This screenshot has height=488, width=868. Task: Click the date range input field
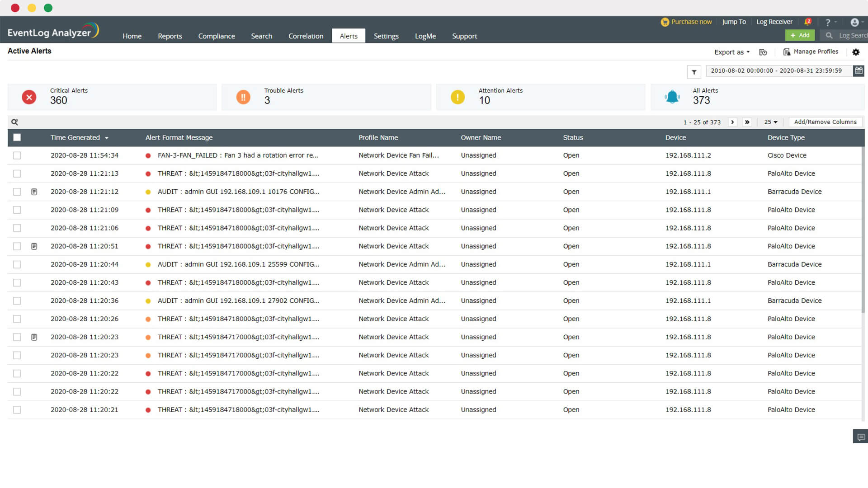coord(776,70)
